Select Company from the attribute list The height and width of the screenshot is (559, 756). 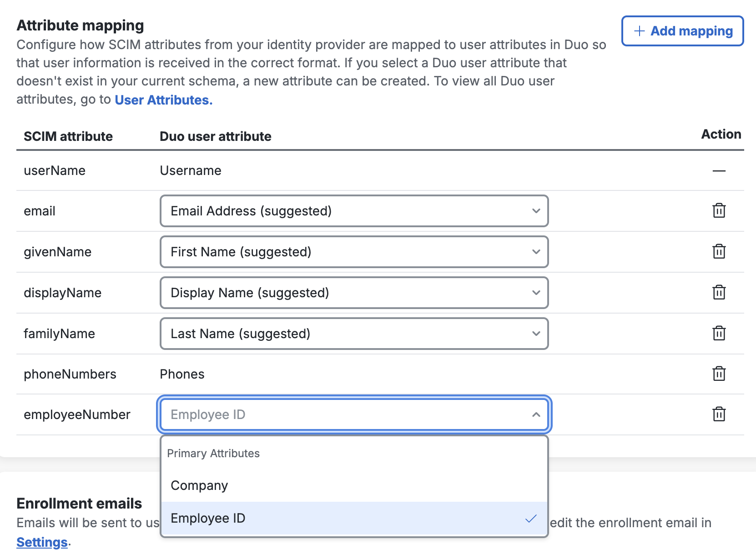(x=199, y=485)
